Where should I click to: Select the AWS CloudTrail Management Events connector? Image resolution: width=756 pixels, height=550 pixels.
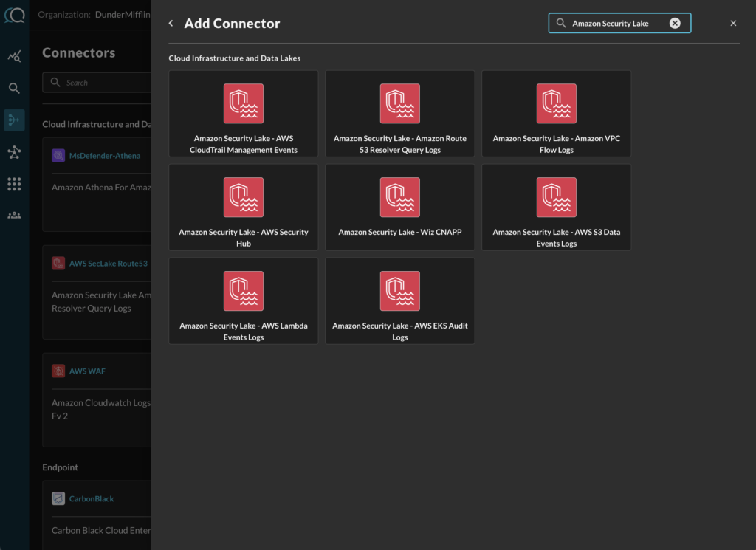coord(244,114)
